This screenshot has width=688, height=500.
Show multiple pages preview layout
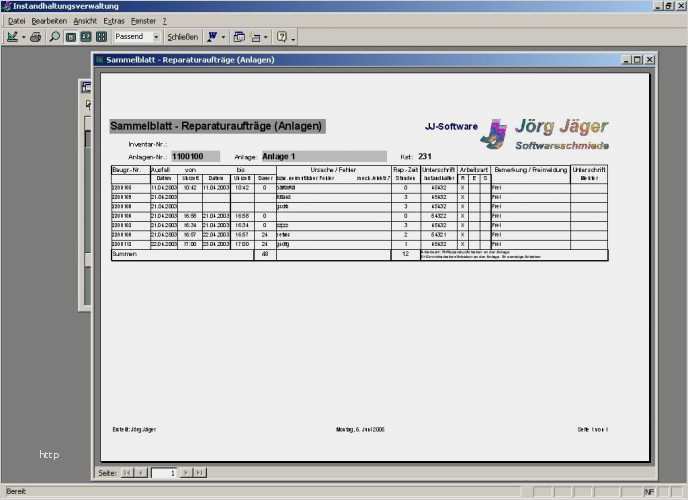click(x=101, y=37)
